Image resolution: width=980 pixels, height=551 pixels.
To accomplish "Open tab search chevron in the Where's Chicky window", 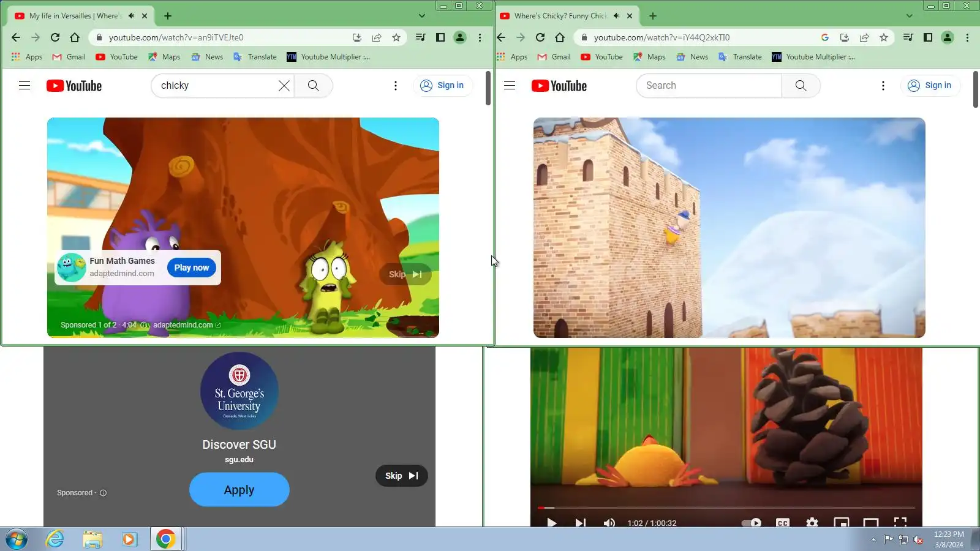I will coord(910,16).
